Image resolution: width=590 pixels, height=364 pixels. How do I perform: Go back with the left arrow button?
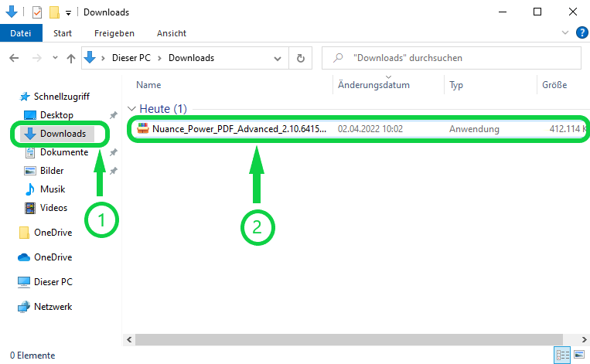pyautogui.click(x=14, y=58)
